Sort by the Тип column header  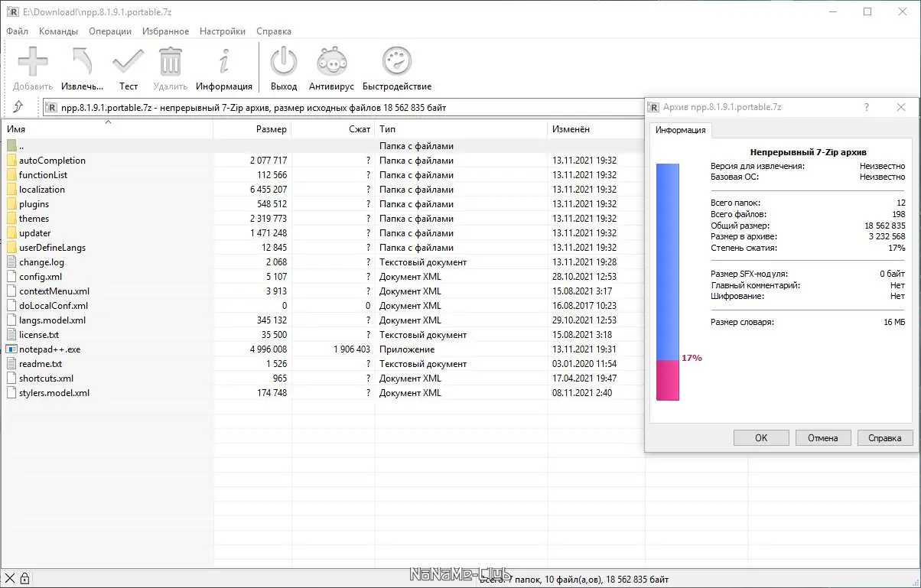coord(461,129)
